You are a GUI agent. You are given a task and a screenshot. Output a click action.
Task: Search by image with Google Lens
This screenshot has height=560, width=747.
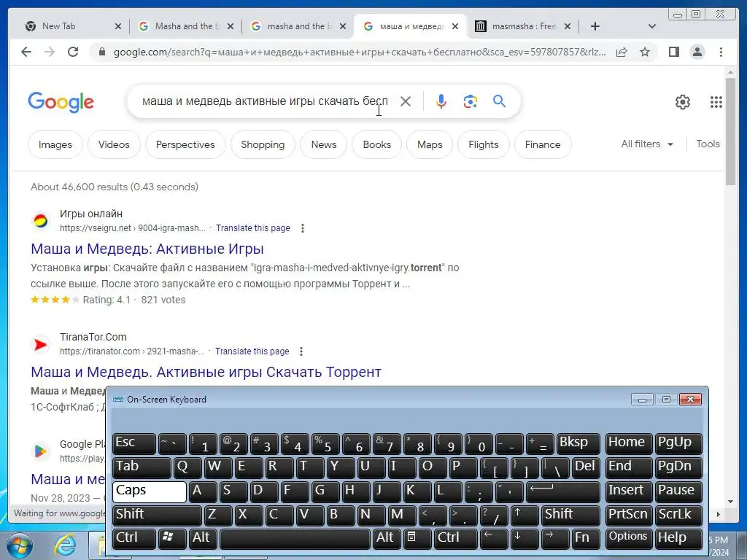tap(471, 101)
